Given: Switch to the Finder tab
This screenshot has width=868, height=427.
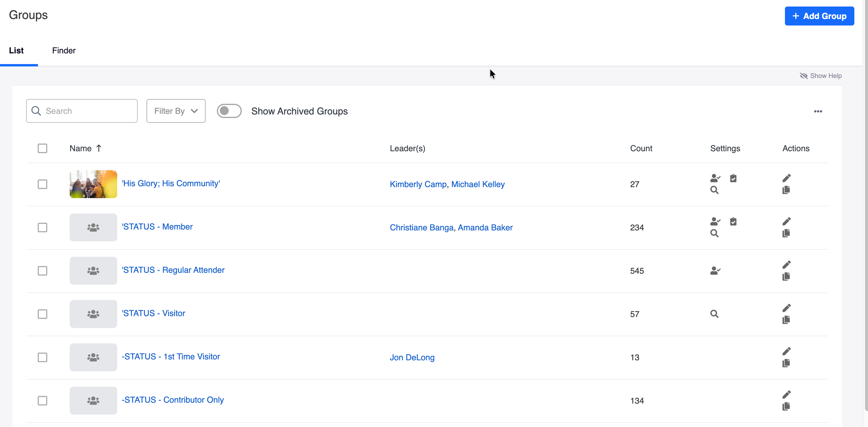Looking at the screenshot, I should [64, 50].
